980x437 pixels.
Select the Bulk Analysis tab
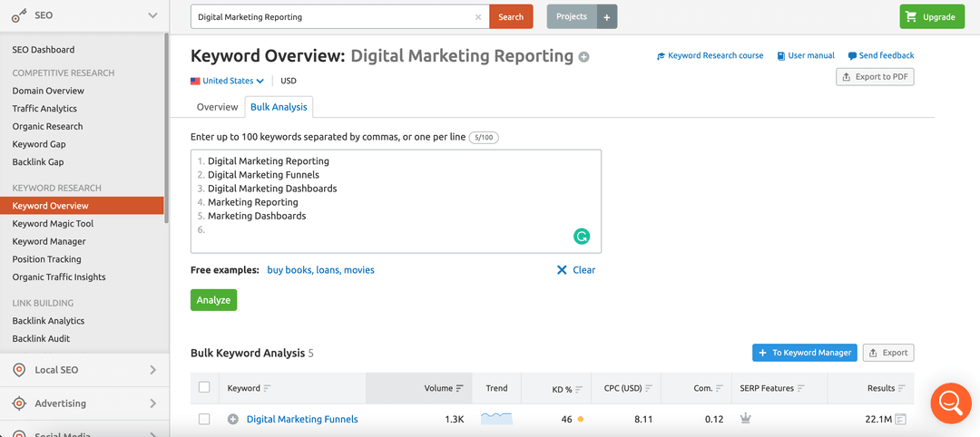(x=279, y=107)
